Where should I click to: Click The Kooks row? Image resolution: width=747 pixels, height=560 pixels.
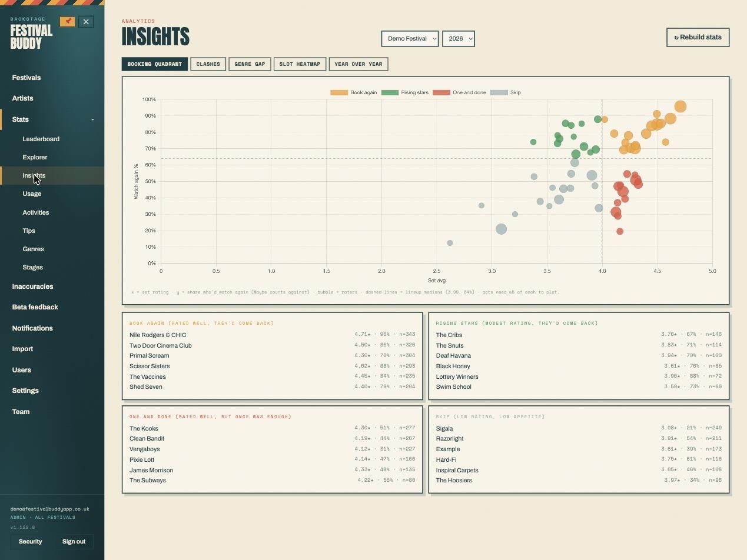272,428
